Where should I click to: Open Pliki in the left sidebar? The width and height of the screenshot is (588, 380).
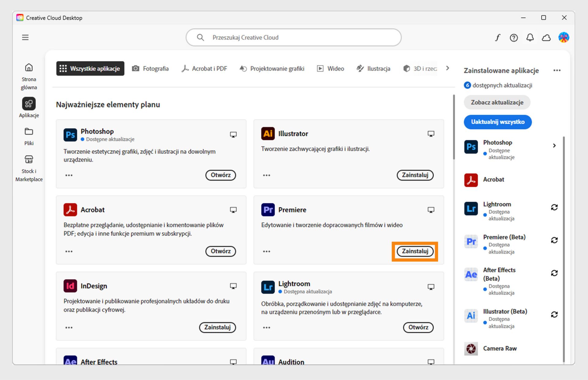(29, 136)
